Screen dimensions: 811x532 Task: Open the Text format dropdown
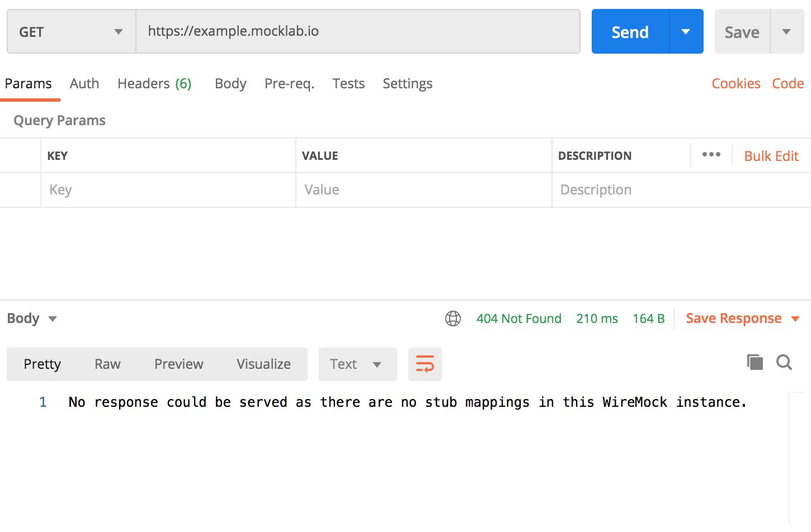pyautogui.click(x=358, y=364)
